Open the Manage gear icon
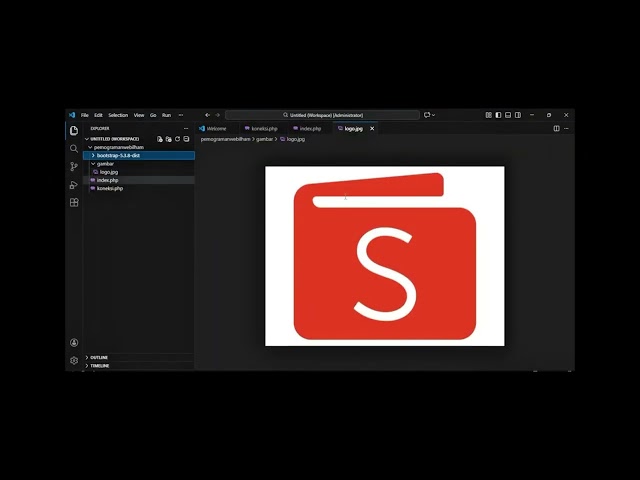Screen dimensions: 640x480 pyautogui.click(x=74, y=360)
